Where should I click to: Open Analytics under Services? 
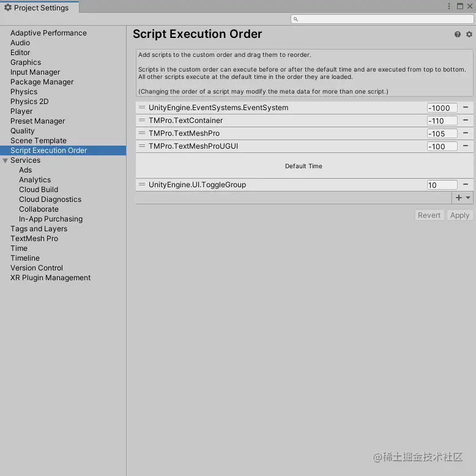[35, 180]
